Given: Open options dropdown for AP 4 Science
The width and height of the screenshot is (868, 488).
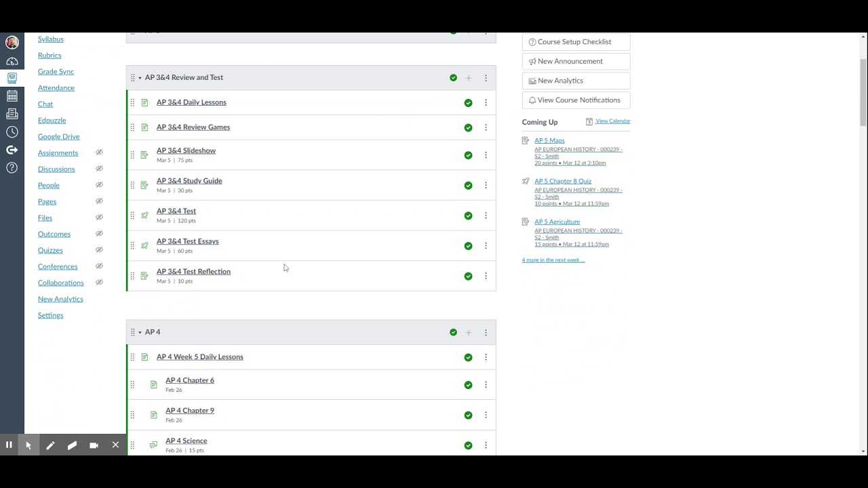Looking at the screenshot, I should [486, 445].
